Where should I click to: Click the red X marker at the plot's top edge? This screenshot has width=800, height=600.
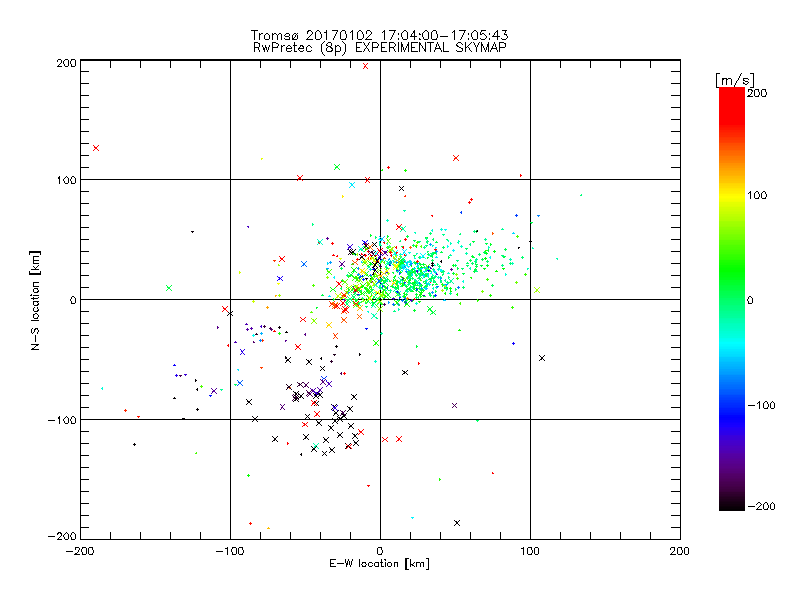pos(365,66)
